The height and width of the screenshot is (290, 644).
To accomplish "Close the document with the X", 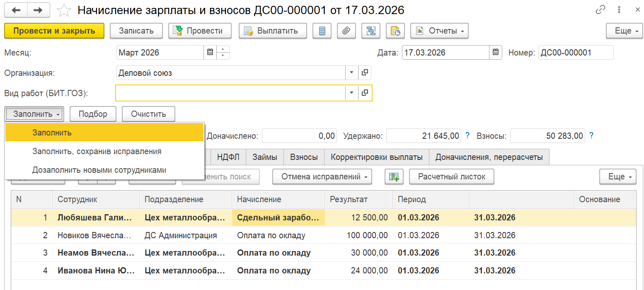I will [x=638, y=10].
